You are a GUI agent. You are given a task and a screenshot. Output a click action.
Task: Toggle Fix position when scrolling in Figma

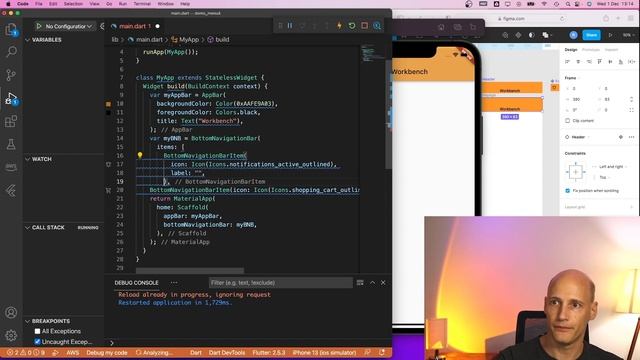[567, 191]
